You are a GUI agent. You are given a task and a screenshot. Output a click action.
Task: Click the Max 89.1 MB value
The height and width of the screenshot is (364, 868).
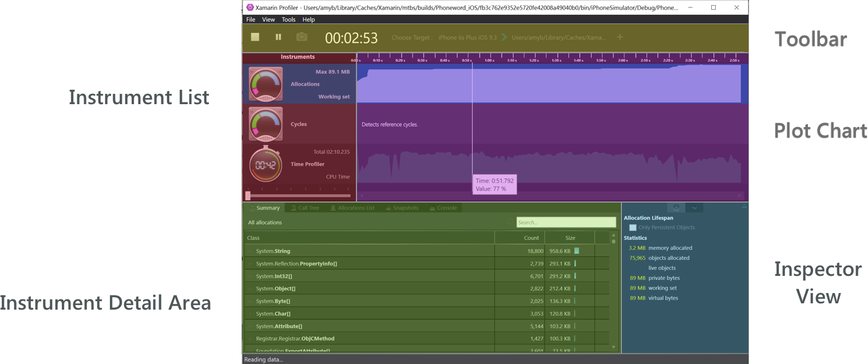click(x=332, y=72)
